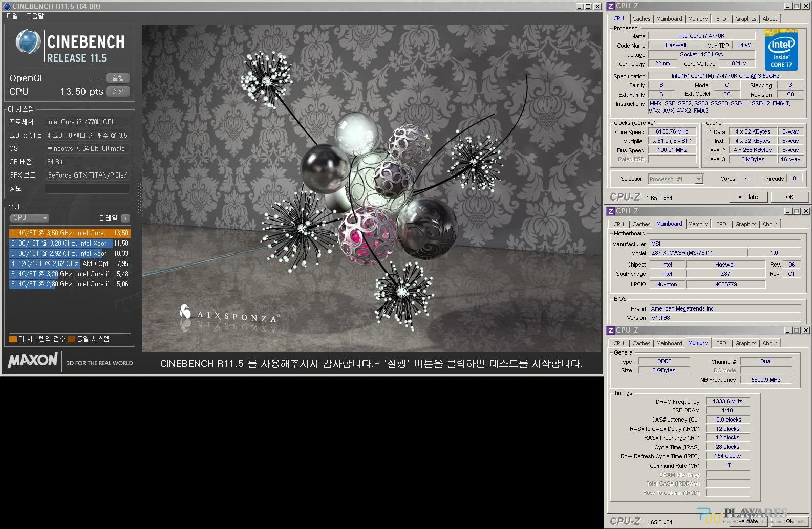Switch to Graphics tab in Memory CPU-Z window

pyautogui.click(x=745, y=343)
